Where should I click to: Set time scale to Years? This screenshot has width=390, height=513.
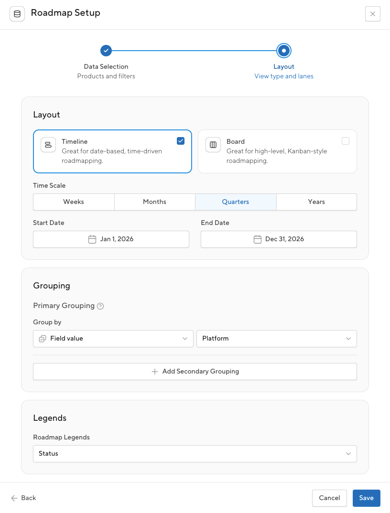point(316,202)
